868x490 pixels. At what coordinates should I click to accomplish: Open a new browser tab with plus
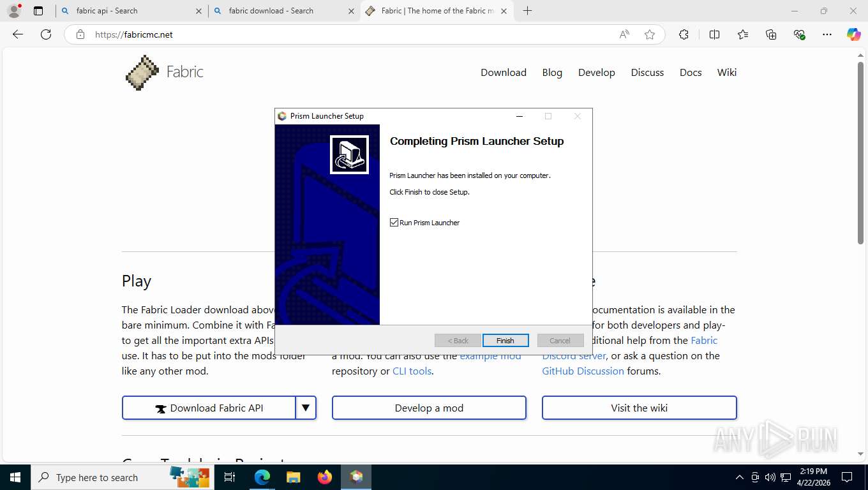527,11
